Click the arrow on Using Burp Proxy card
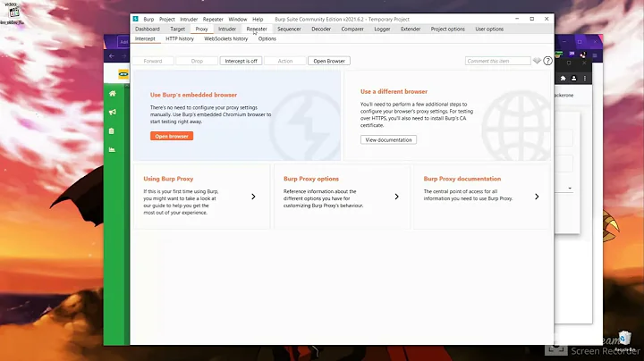The width and height of the screenshot is (644, 361). [253, 197]
